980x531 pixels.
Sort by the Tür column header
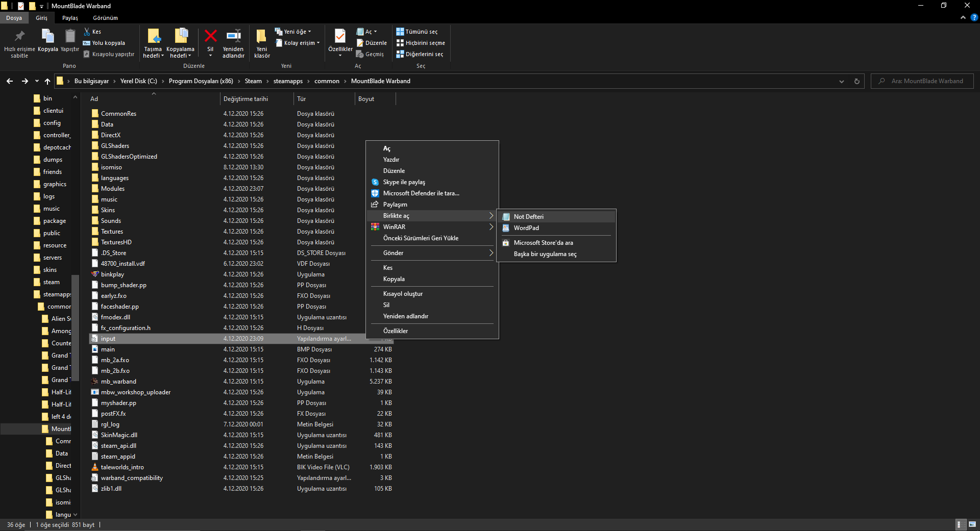pos(324,99)
